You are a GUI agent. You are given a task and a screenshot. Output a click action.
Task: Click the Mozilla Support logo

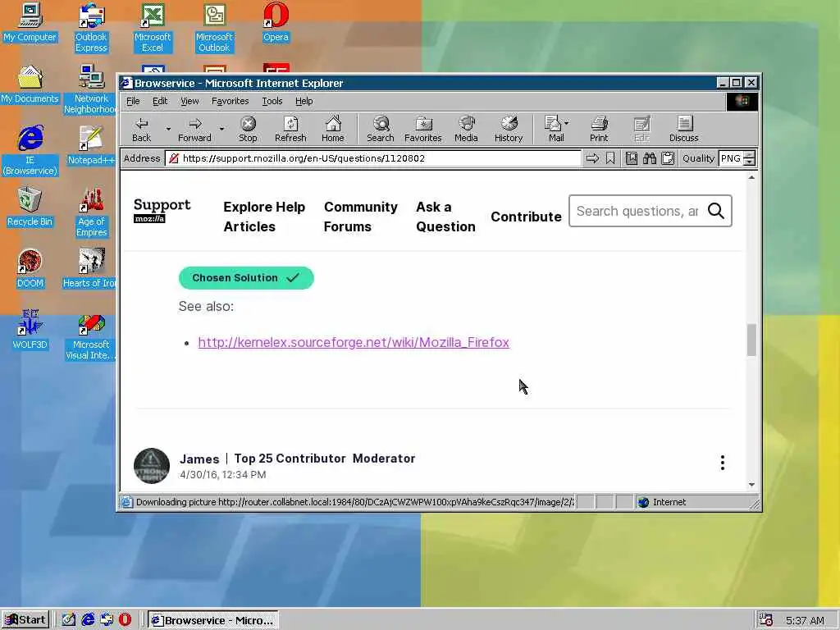[162, 210]
